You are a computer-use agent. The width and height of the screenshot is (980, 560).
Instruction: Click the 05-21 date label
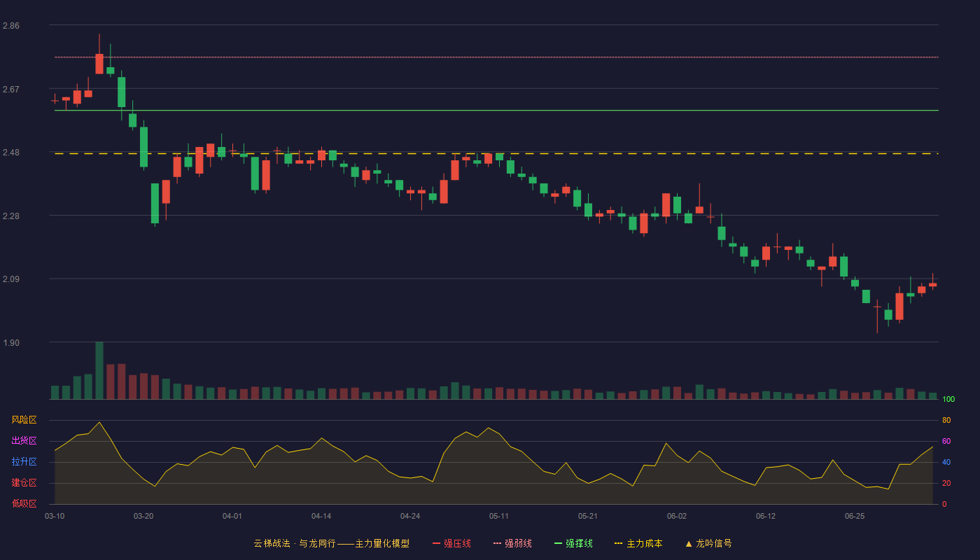tap(588, 516)
